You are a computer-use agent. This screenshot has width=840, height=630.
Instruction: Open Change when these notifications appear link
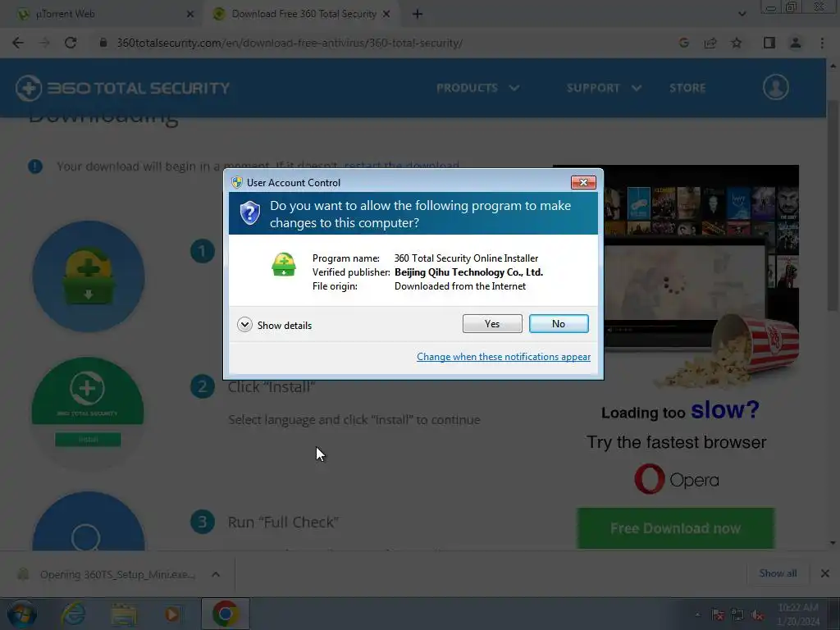click(x=504, y=357)
